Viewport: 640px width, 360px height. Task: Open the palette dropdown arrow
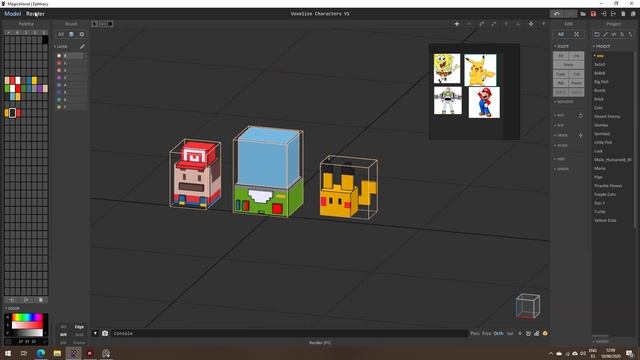click(x=8, y=33)
